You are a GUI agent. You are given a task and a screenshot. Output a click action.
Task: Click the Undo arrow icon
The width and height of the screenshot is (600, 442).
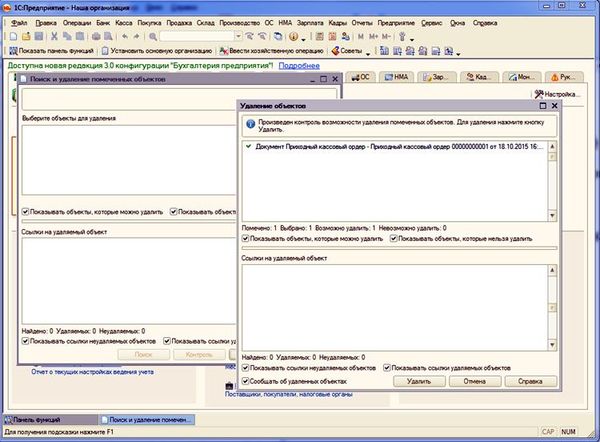point(125,36)
